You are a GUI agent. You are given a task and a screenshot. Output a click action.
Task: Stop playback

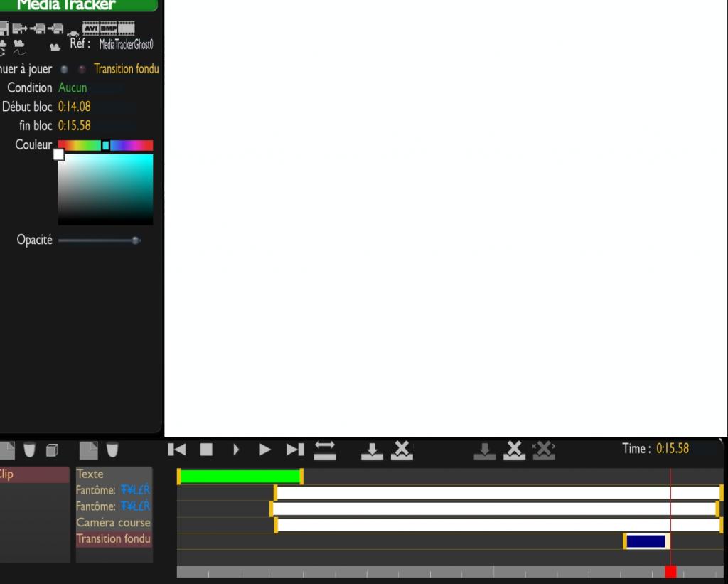[x=206, y=450]
